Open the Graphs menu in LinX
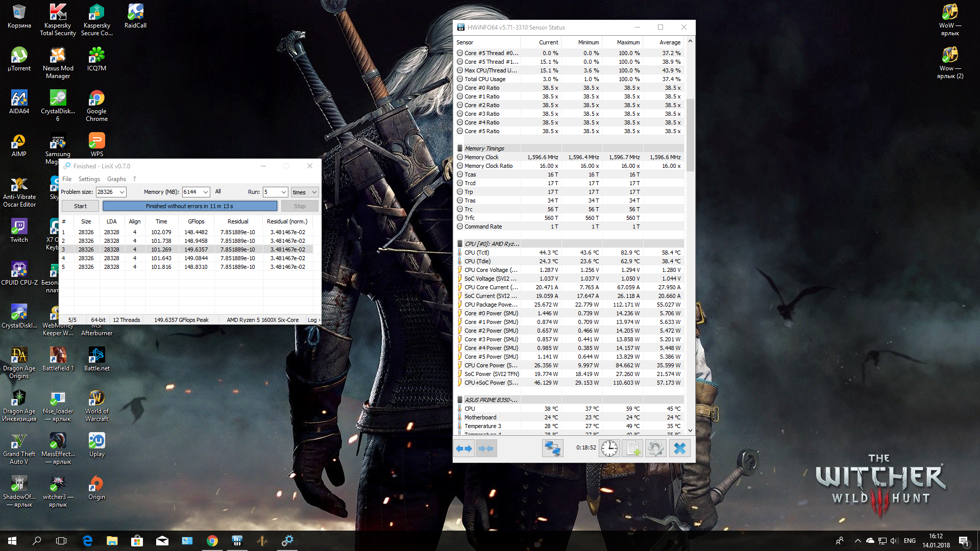This screenshot has width=980, height=551. click(x=116, y=179)
